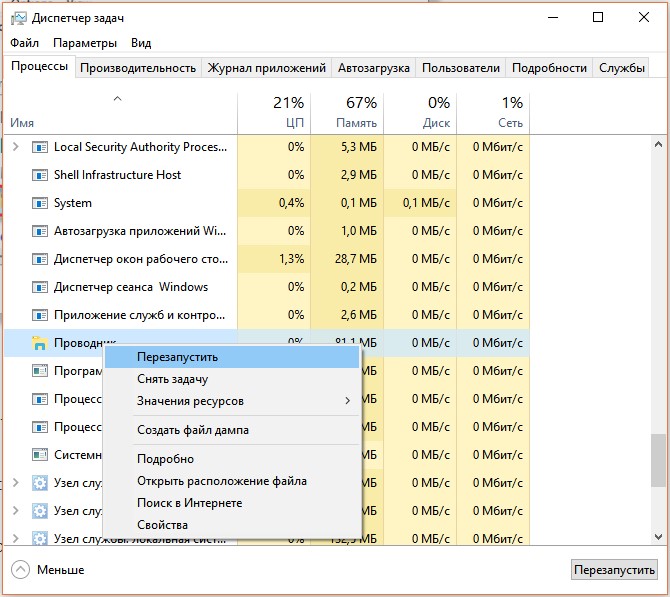Open Значения ресурсов context menu entry
Screen dimensions: 670x597
point(232,401)
